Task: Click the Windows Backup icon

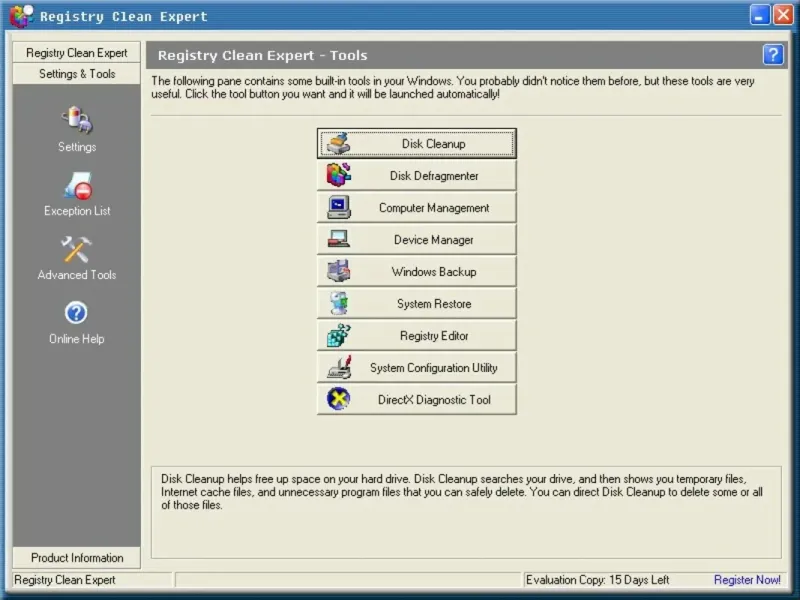Action: coord(339,271)
